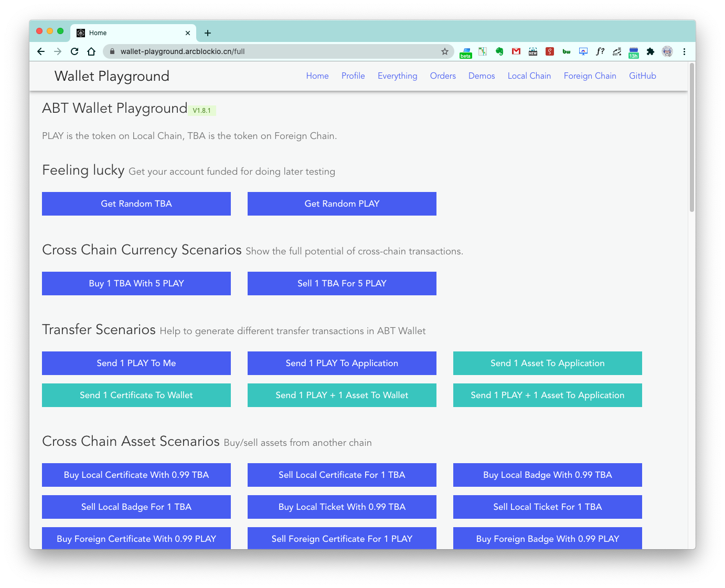Go to the Foreign Chain page
The image size is (725, 588).
pyautogui.click(x=590, y=76)
